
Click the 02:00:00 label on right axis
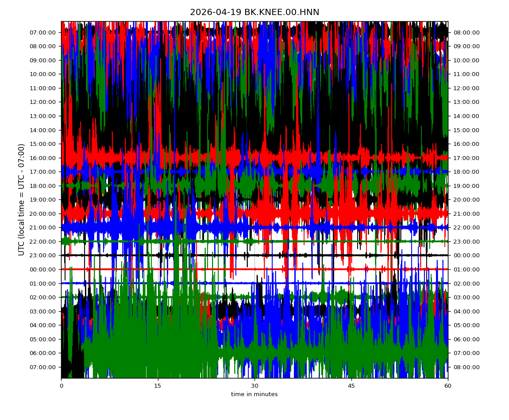[466, 283]
